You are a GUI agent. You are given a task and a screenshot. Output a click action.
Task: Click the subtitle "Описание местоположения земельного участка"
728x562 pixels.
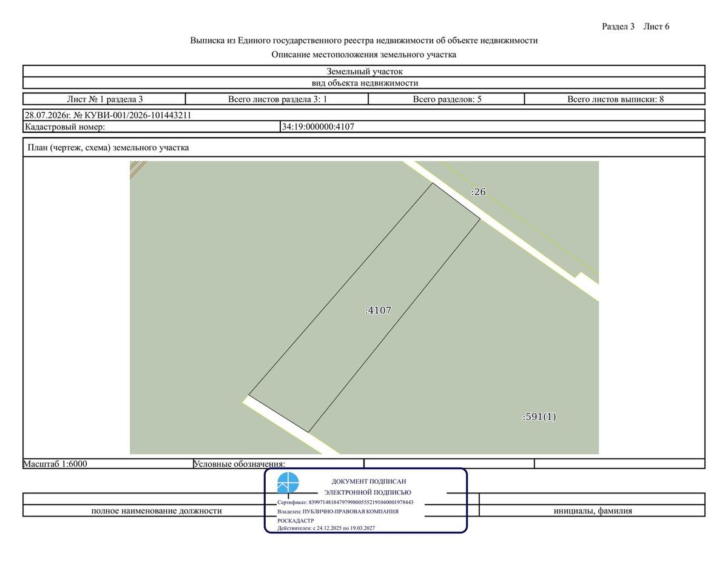point(364,55)
